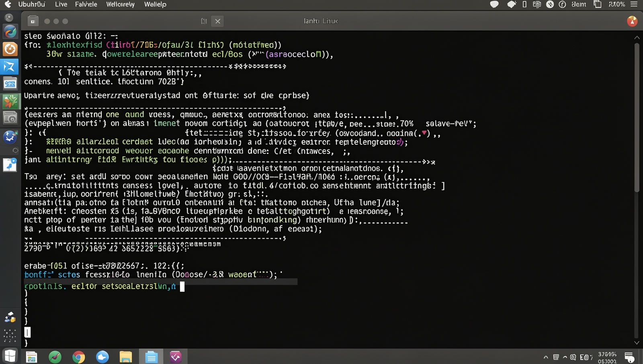
Task: Open the Apple logo menu
Action: point(8,4)
